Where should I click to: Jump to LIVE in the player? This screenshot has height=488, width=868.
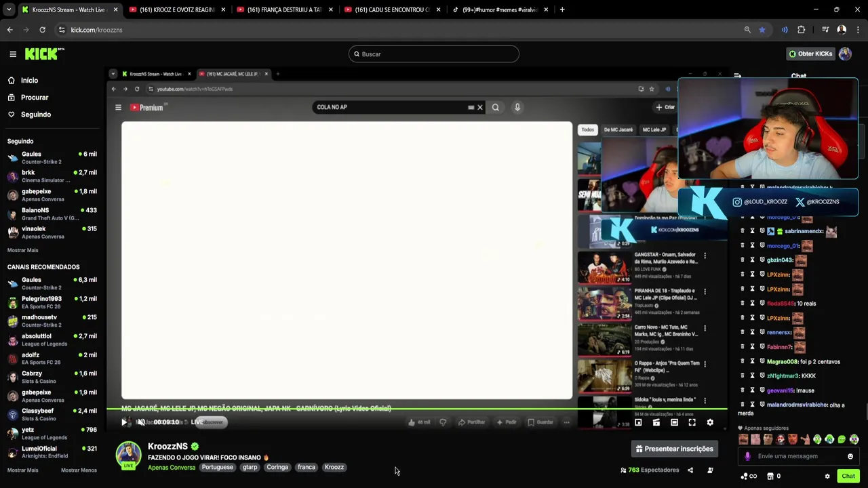[x=197, y=422]
